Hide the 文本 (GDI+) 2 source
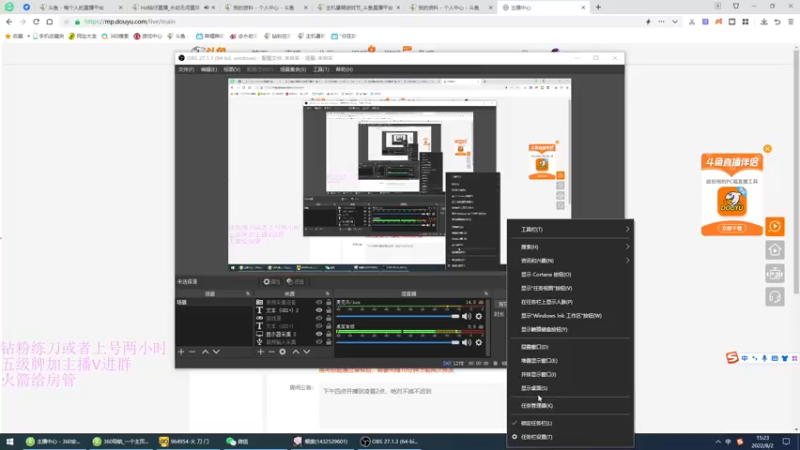This screenshot has height=450, width=800. pos(319,310)
